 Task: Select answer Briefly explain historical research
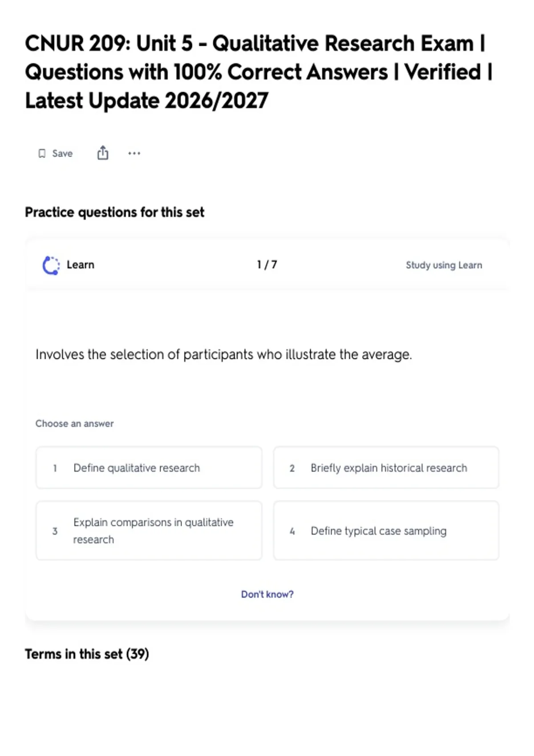click(x=386, y=468)
